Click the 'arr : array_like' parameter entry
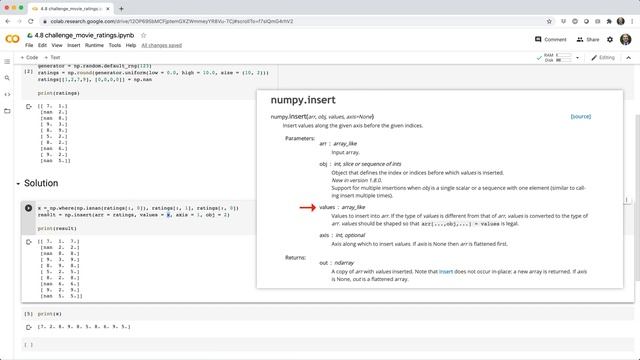The width and height of the screenshot is (640, 360). (338, 144)
